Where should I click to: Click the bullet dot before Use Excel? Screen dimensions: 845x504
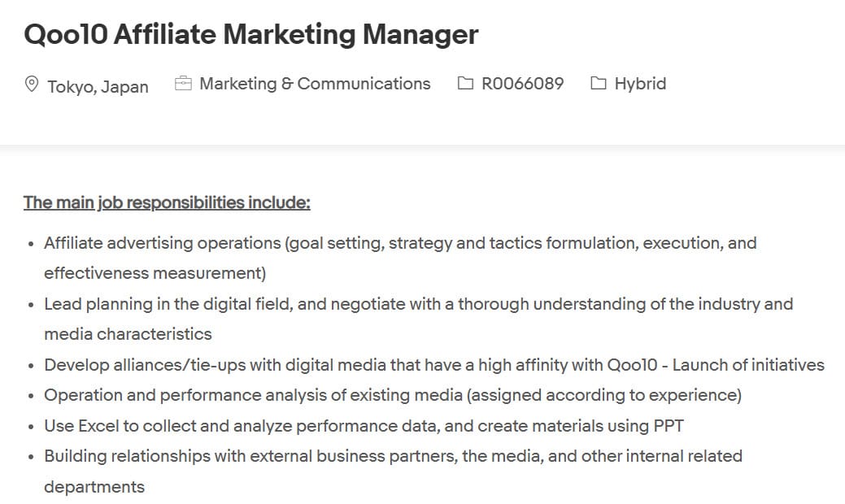coord(31,427)
